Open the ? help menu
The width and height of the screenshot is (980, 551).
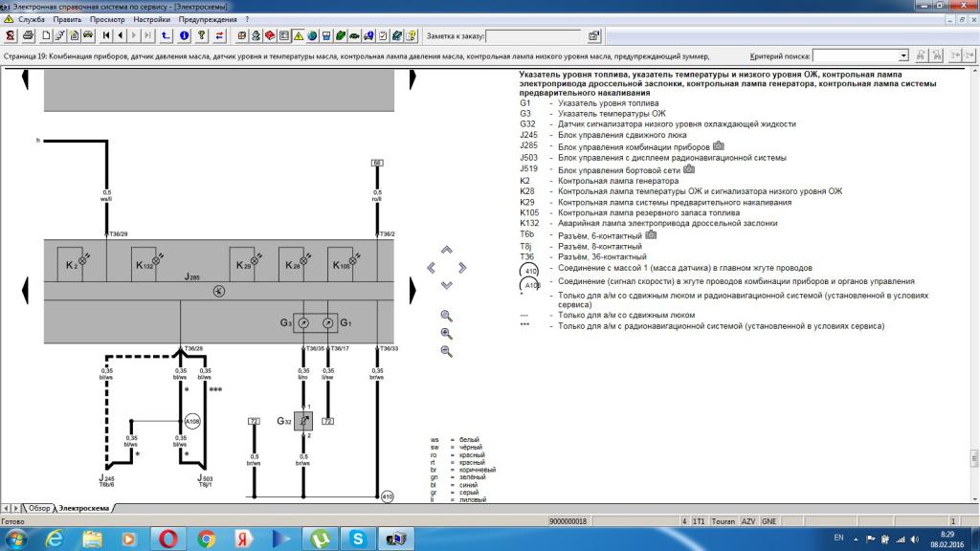click(x=247, y=19)
